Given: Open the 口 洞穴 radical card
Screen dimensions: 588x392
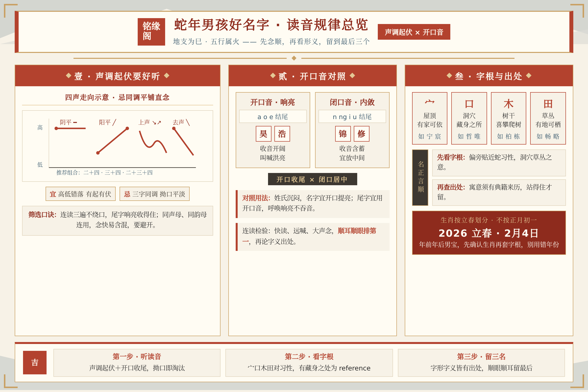Looking at the screenshot, I should 469,118.
